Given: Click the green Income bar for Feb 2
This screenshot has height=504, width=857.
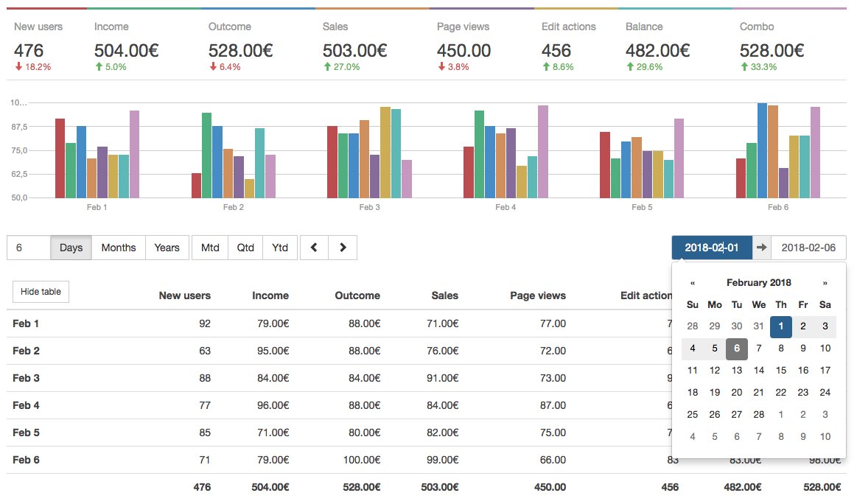Looking at the screenshot, I should (206, 155).
